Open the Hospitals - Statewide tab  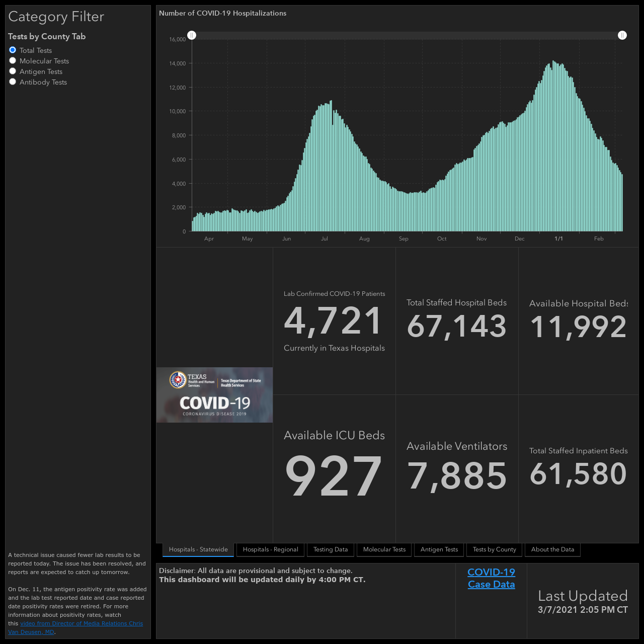tap(198, 549)
